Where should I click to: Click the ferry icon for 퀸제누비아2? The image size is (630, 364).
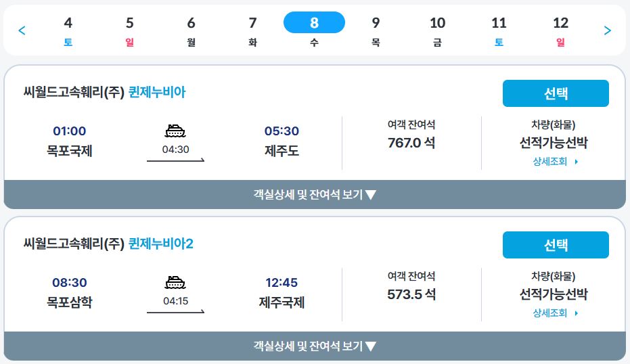tap(175, 283)
